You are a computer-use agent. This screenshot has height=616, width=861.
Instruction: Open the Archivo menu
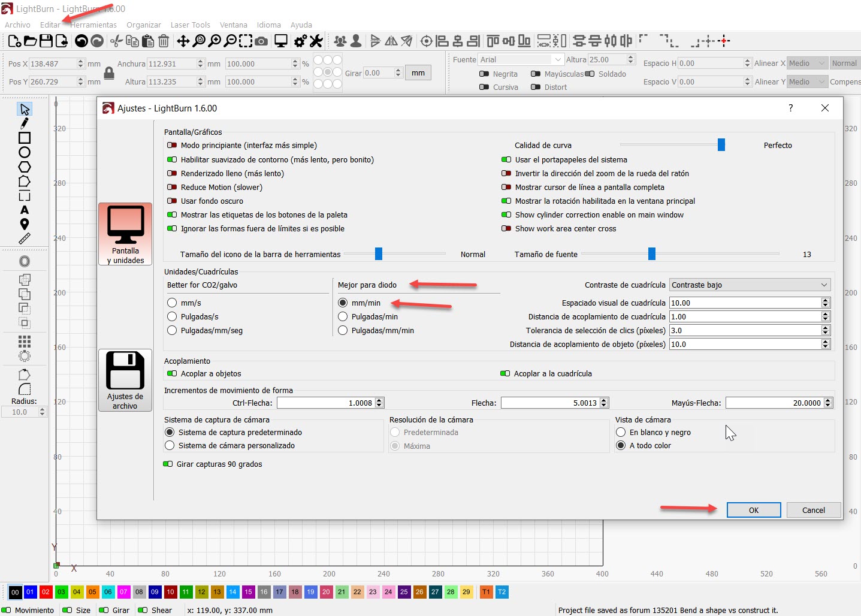click(17, 25)
